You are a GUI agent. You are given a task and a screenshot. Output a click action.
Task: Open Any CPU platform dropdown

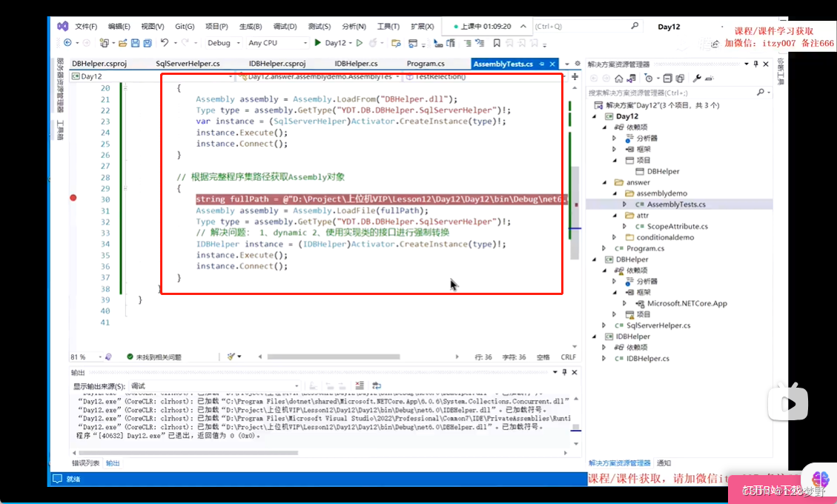pos(277,43)
